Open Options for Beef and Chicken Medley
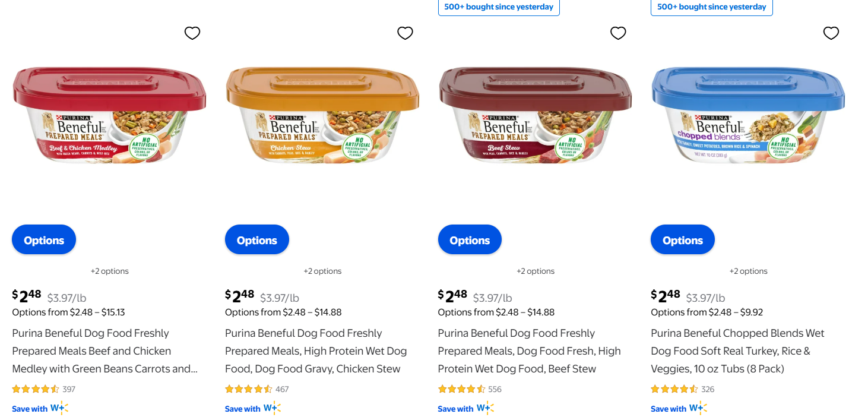 coord(44,240)
